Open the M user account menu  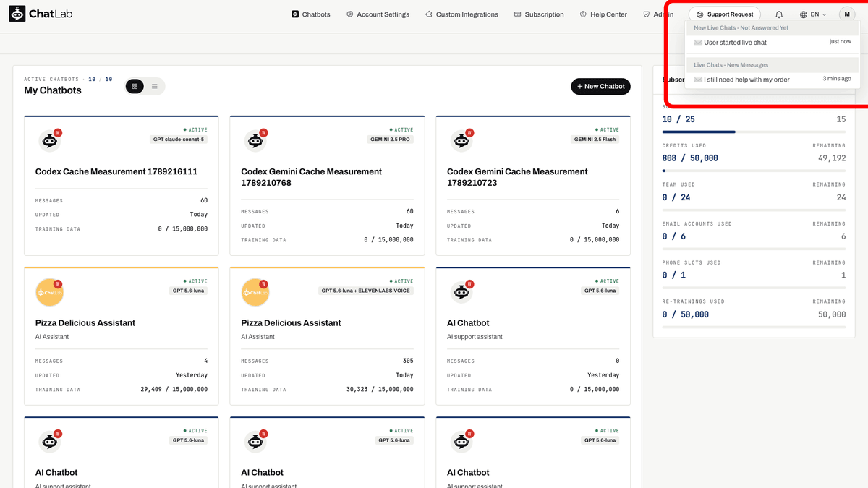pos(847,14)
